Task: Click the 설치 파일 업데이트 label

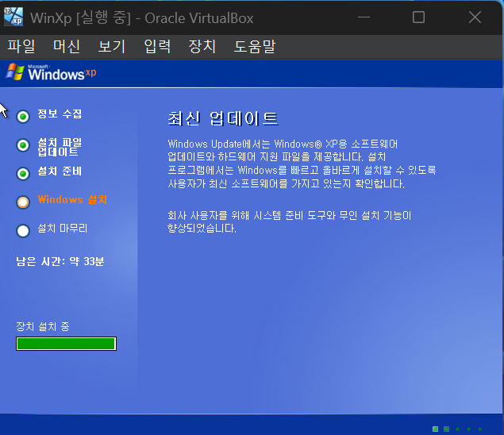Action: (x=60, y=147)
